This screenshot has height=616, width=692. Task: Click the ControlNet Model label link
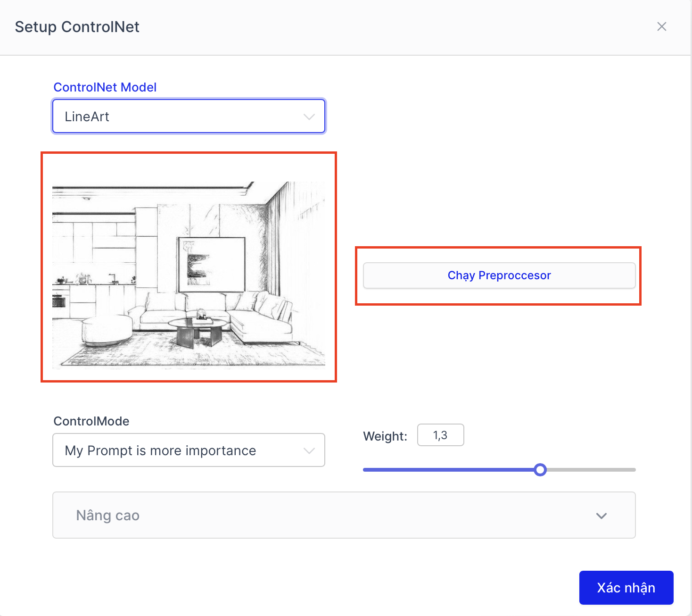[105, 87]
